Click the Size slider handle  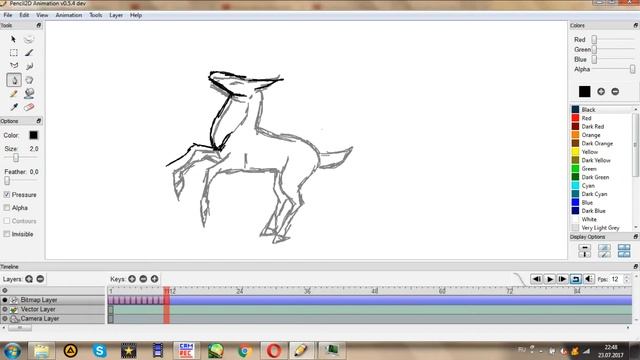[x=16, y=158]
